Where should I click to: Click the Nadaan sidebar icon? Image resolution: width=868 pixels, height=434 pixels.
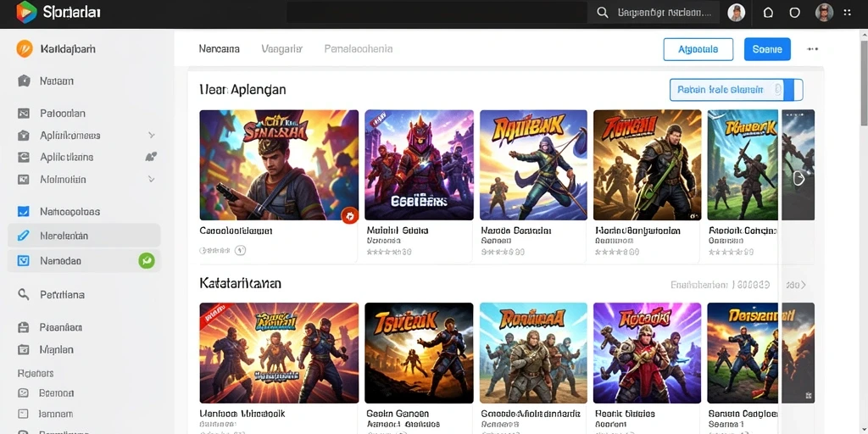pyautogui.click(x=24, y=81)
